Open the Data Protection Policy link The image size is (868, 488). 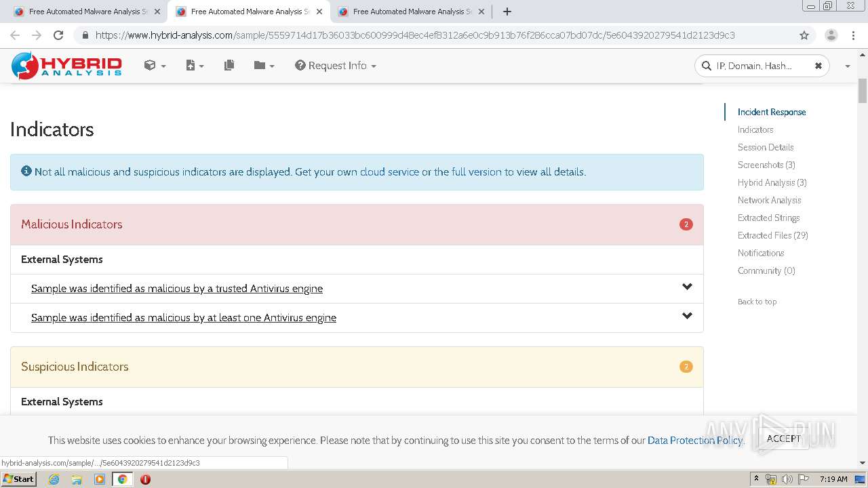click(x=695, y=441)
